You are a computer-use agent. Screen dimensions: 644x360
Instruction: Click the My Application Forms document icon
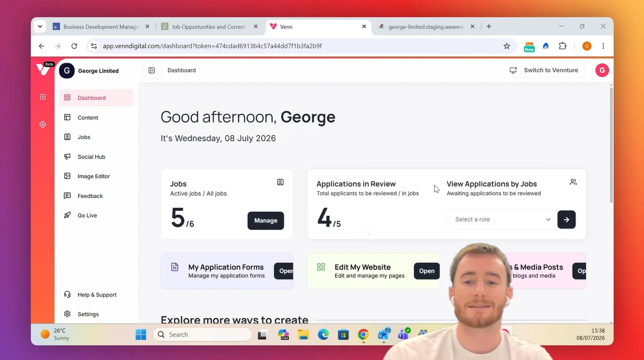coord(175,267)
